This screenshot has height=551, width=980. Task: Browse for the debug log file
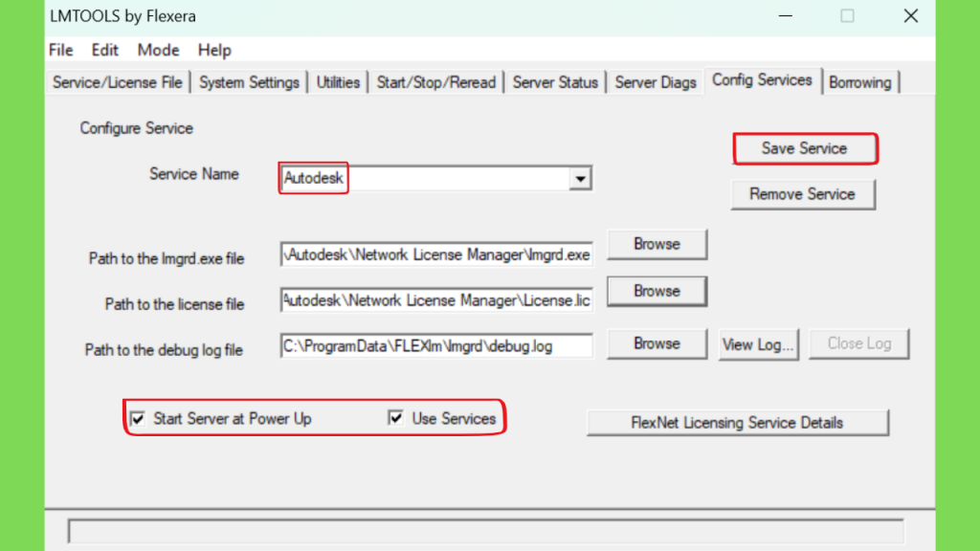point(657,343)
